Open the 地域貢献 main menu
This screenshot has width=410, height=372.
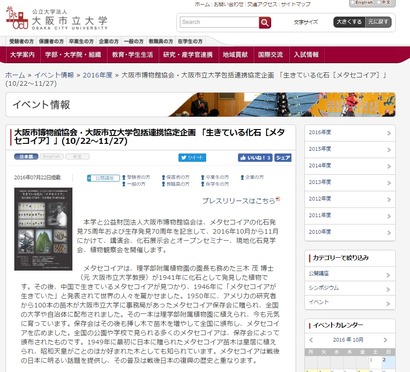point(236,55)
